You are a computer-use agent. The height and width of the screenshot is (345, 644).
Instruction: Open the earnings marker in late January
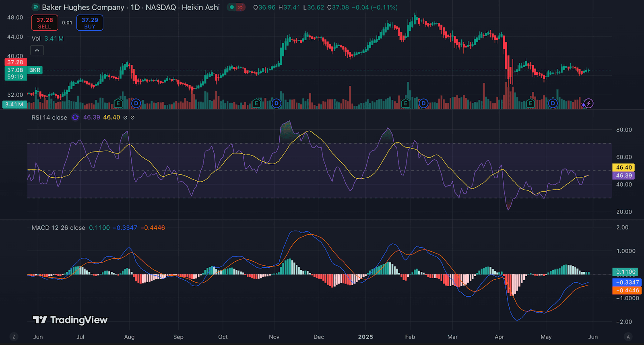click(x=406, y=103)
